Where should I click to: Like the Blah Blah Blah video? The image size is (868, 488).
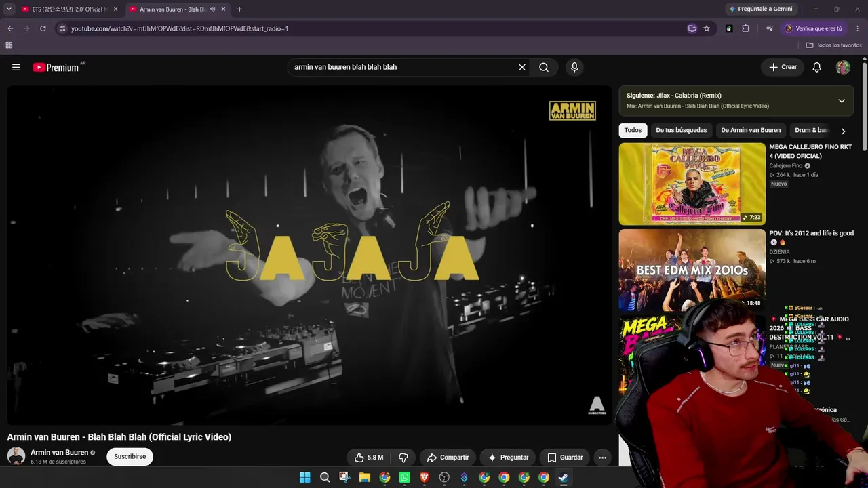point(368,457)
